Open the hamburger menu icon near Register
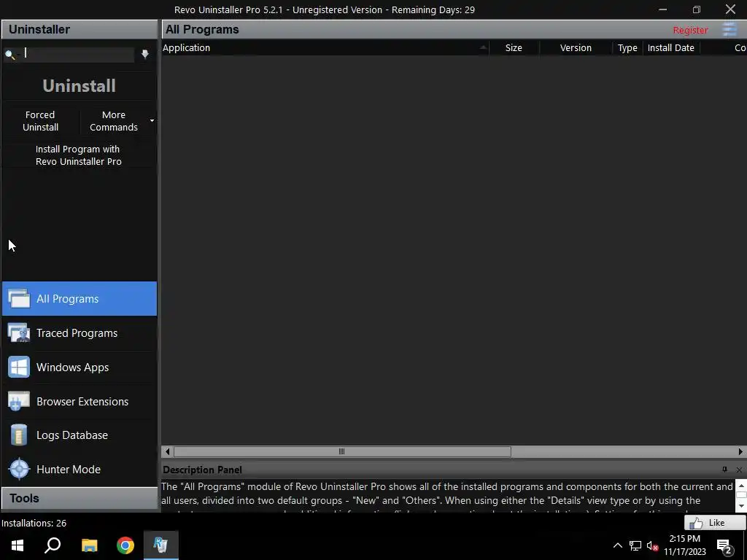Screen dimensions: 747x560 coord(729,29)
